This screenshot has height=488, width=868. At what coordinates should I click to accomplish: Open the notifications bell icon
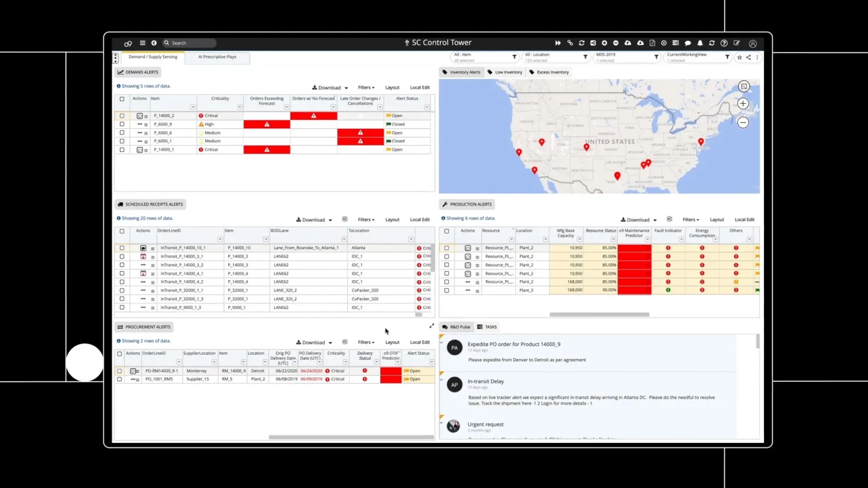700,43
